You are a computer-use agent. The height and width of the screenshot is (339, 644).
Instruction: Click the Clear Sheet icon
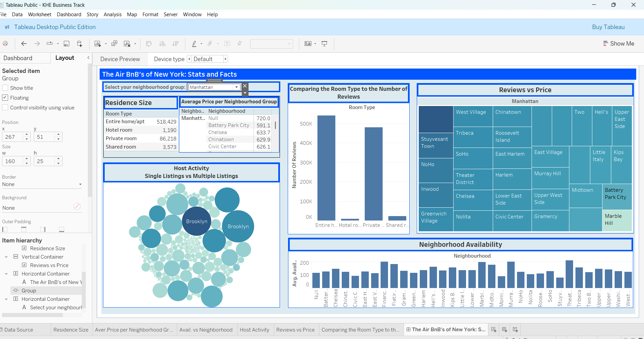[x=128, y=44]
